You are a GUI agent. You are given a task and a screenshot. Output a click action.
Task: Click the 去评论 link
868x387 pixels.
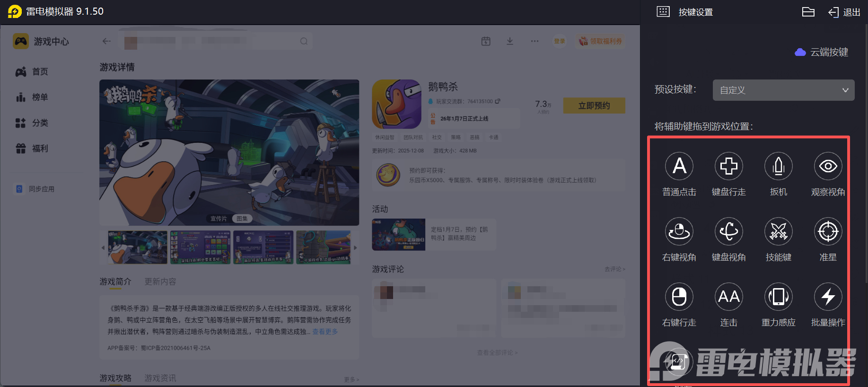[x=615, y=269]
